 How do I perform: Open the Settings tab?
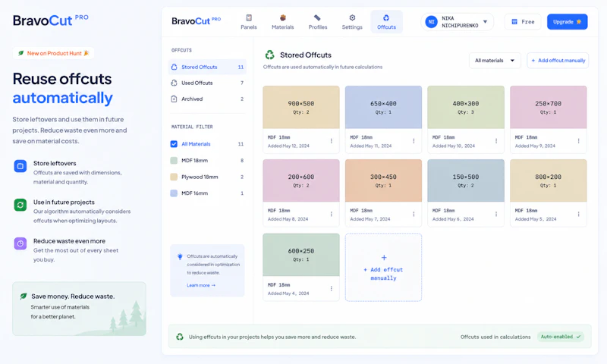(x=352, y=22)
